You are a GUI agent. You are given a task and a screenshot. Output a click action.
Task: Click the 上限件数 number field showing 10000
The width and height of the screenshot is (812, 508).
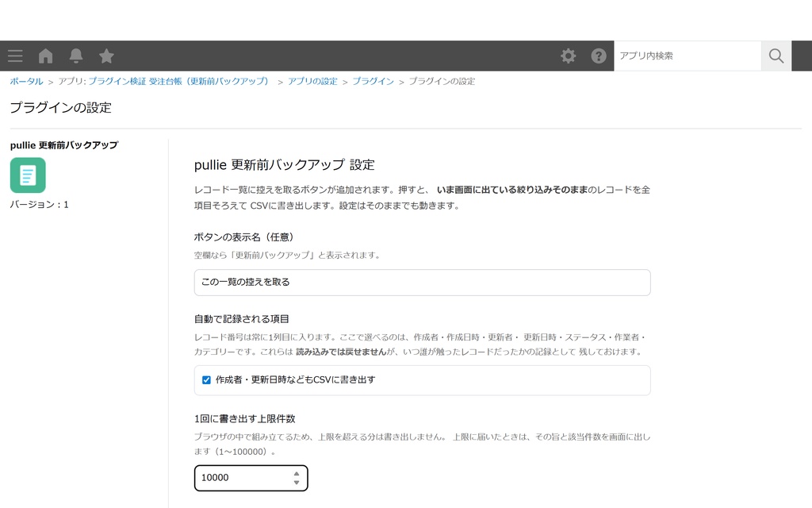[x=251, y=478]
